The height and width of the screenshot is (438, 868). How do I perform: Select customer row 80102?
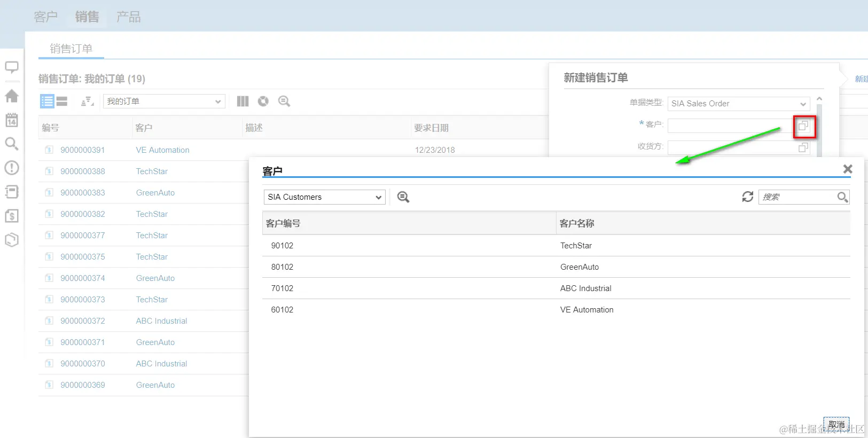point(556,267)
